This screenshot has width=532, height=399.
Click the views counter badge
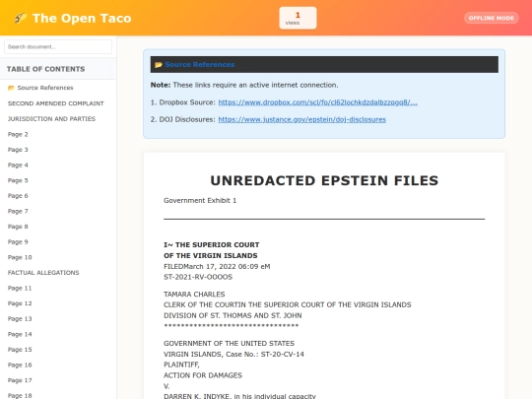[298, 18]
